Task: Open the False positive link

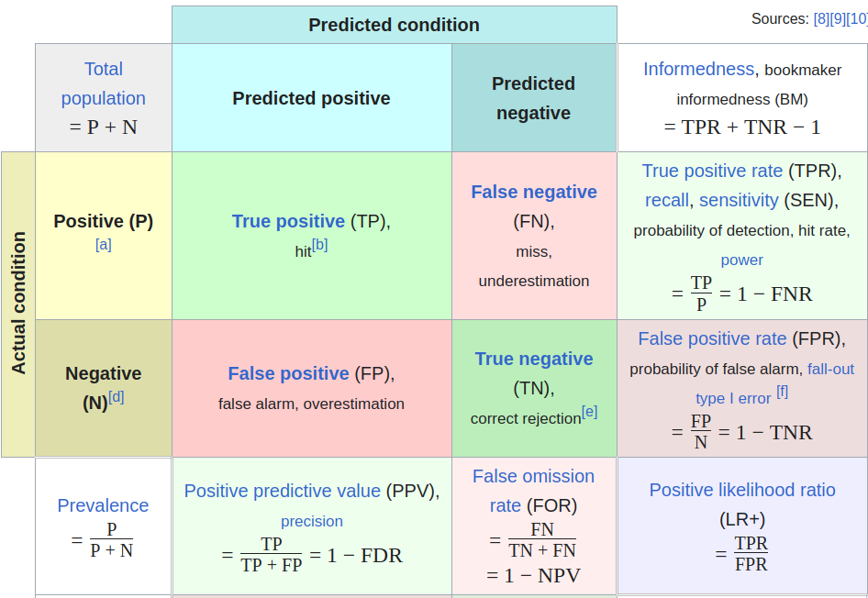Action: click(x=288, y=373)
